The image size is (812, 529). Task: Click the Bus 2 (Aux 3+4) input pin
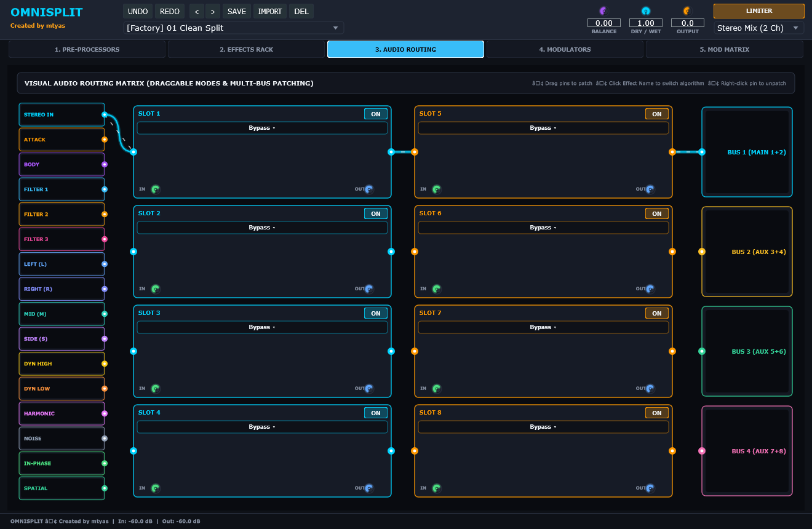(x=702, y=252)
